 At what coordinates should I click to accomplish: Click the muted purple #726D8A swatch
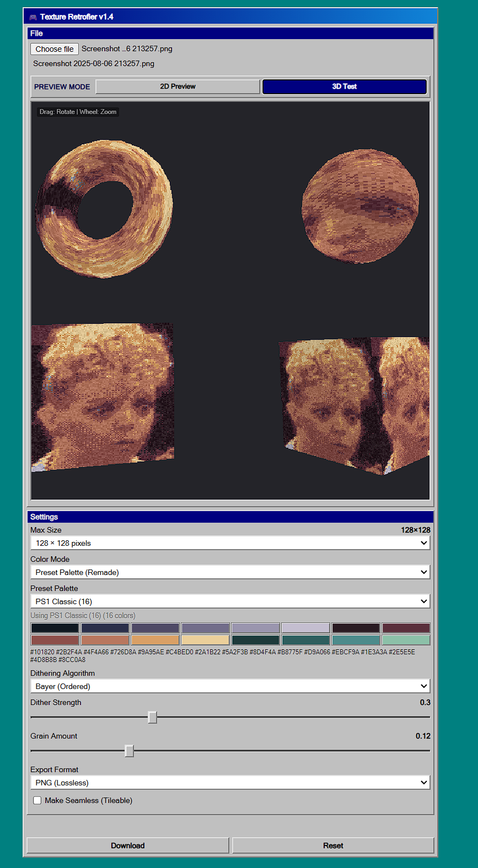[206, 628]
